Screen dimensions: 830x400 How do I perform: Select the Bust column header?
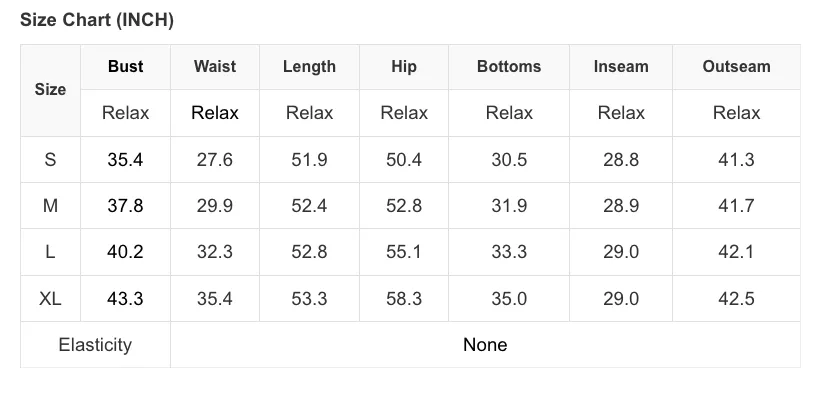click(x=125, y=67)
